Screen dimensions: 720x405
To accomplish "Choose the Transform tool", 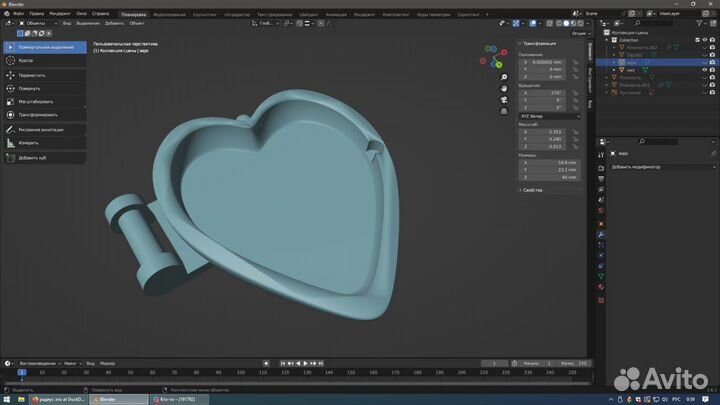I will (x=45, y=115).
